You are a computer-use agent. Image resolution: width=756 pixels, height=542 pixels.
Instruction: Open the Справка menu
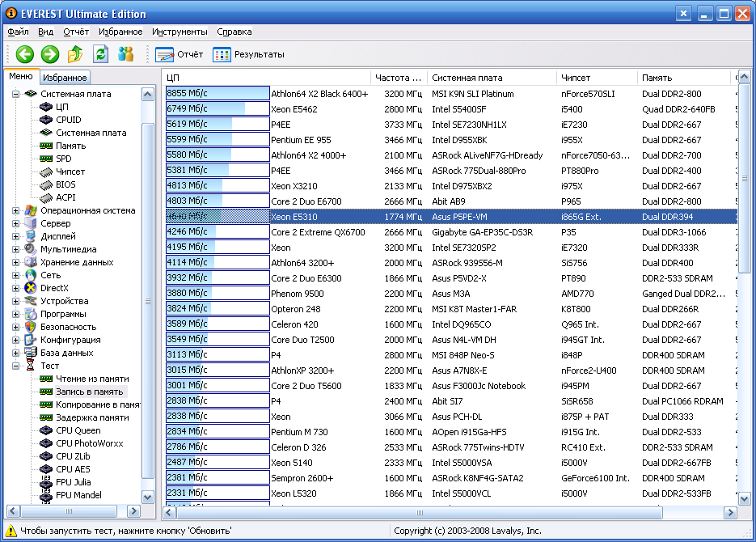point(234,32)
